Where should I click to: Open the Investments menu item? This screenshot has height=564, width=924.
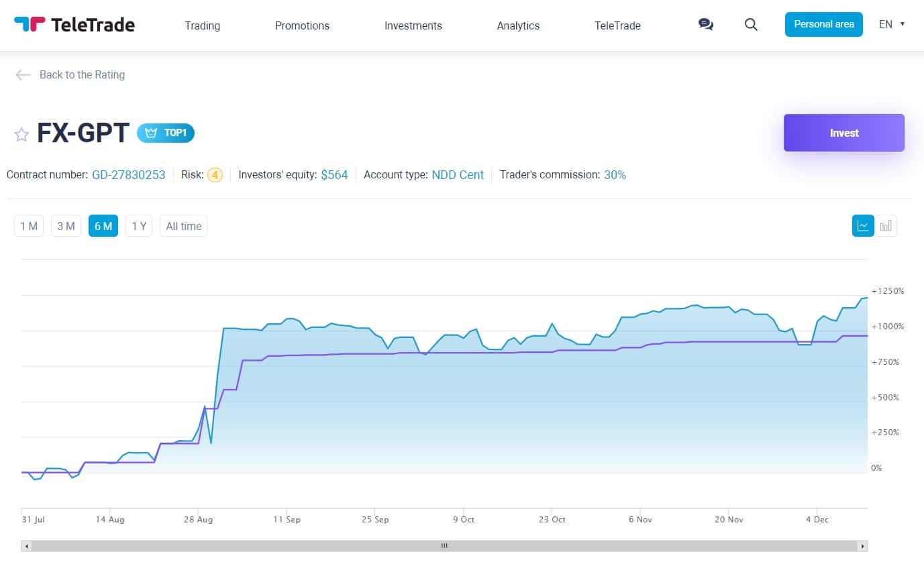click(x=413, y=25)
